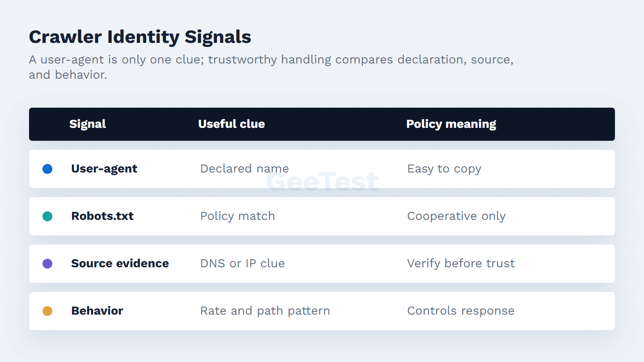Click the Declared name cell
Viewport: 644px width, 362px height.
(x=245, y=169)
